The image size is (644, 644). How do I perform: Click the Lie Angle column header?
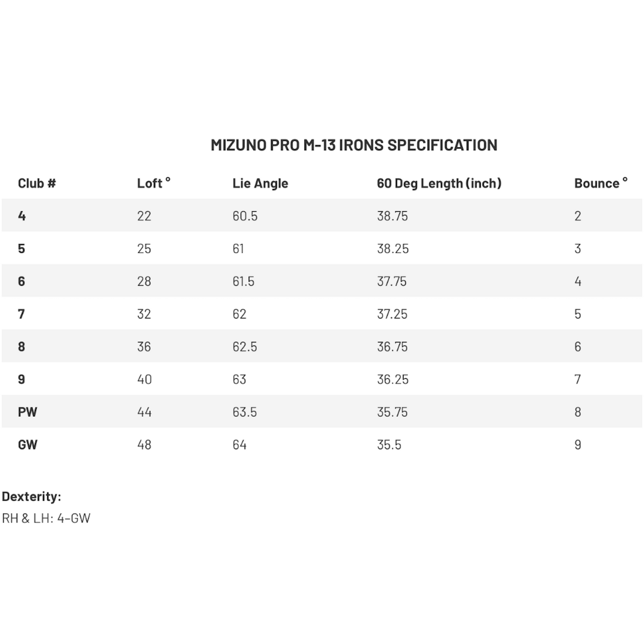click(x=260, y=183)
